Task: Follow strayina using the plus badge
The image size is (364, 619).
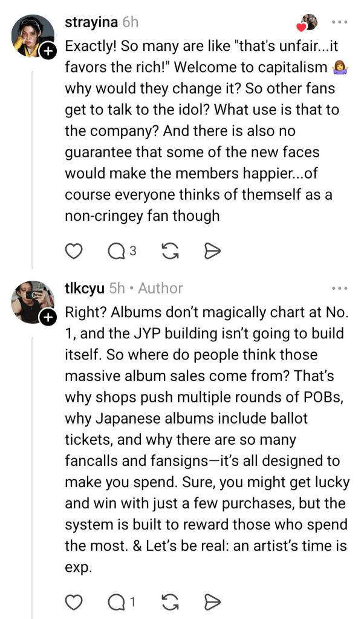Action: coord(48,52)
